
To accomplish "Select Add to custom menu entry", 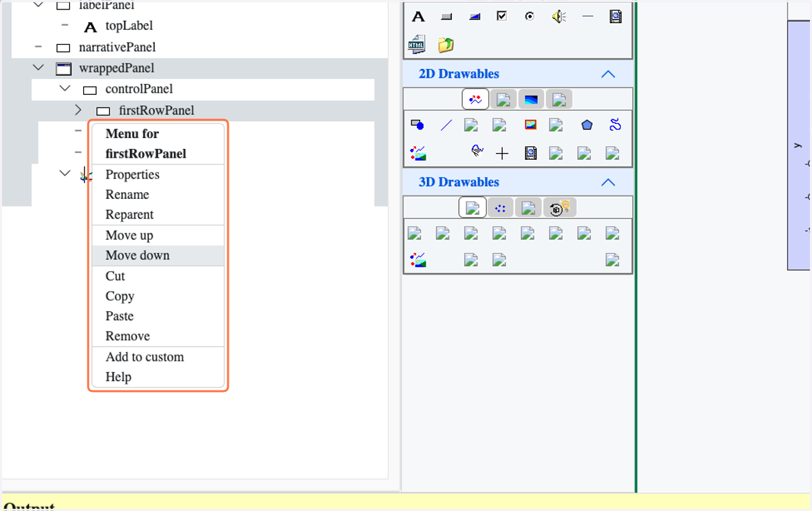I will click(158, 357).
